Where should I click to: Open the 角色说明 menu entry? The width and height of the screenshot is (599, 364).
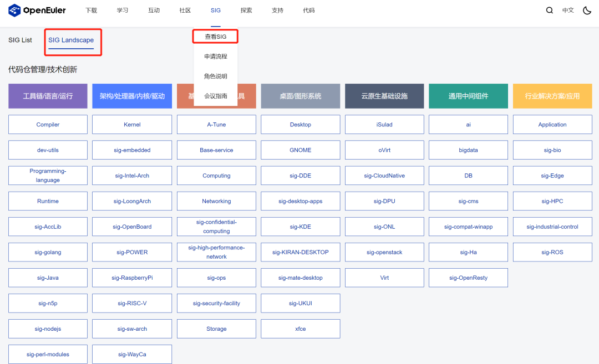(x=215, y=76)
